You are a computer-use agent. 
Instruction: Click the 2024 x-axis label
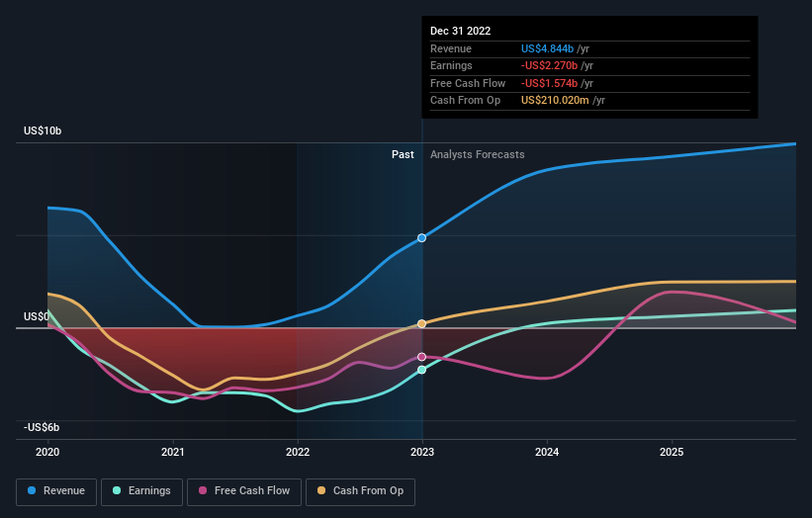[547, 453]
